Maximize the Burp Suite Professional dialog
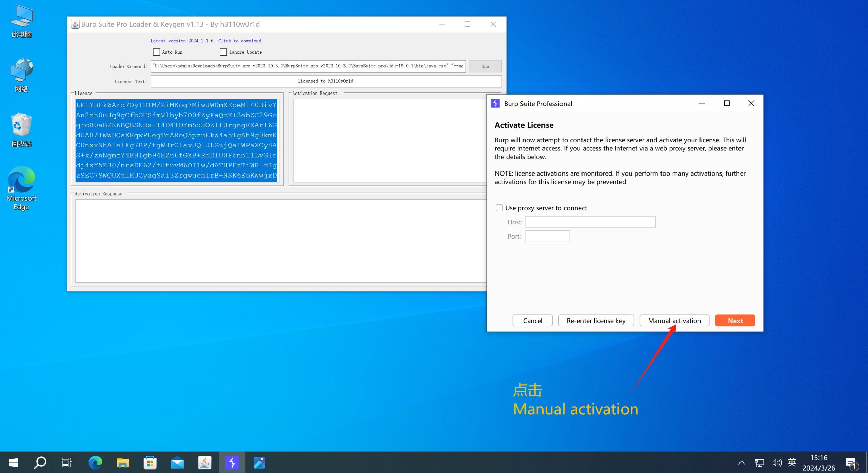 (727, 103)
